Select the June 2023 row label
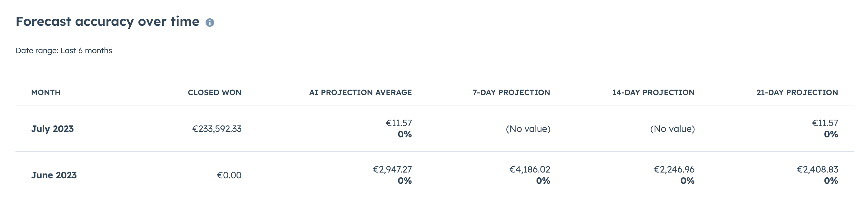Screen dimensions: 868x198 tap(54, 175)
